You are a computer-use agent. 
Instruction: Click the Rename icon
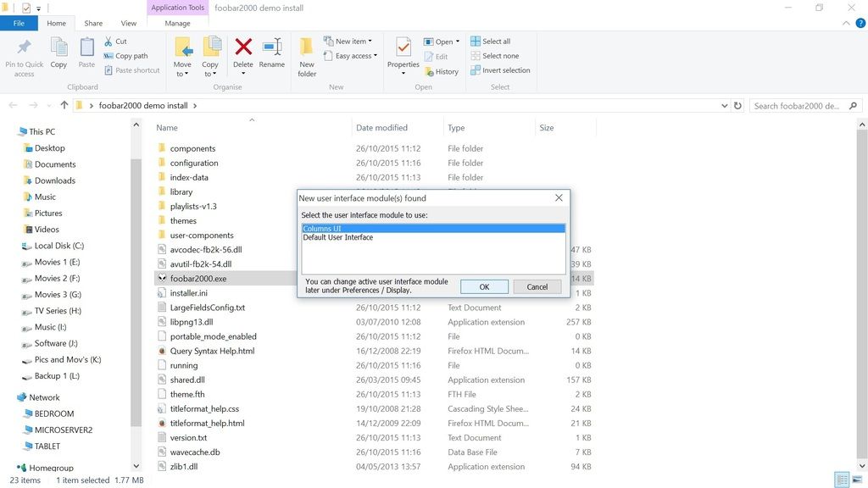click(x=272, y=47)
